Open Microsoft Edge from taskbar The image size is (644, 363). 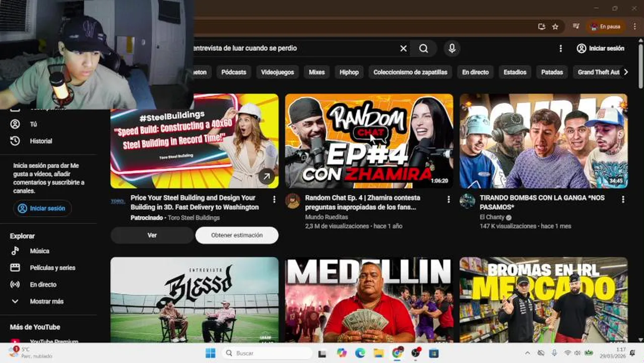coord(360,353)
